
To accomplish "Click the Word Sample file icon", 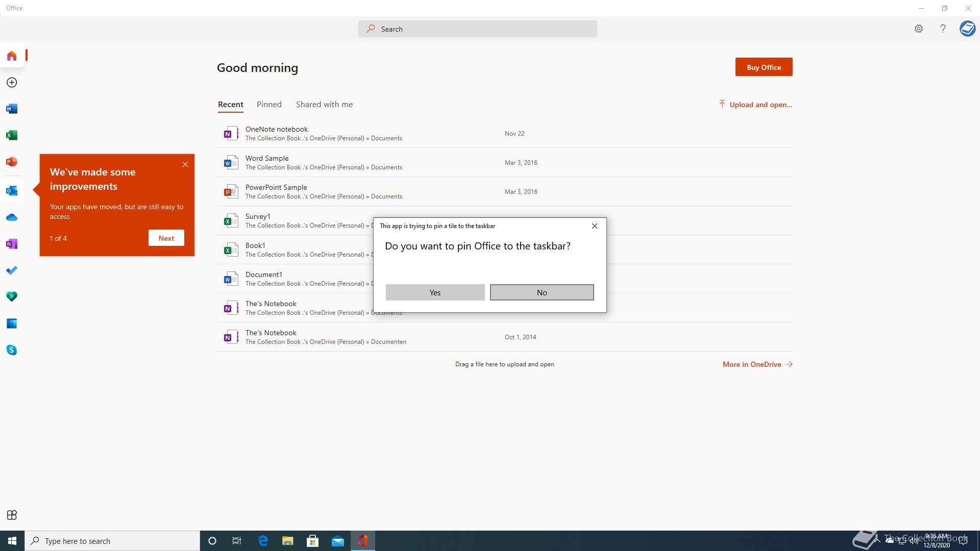I will [231, 162].
